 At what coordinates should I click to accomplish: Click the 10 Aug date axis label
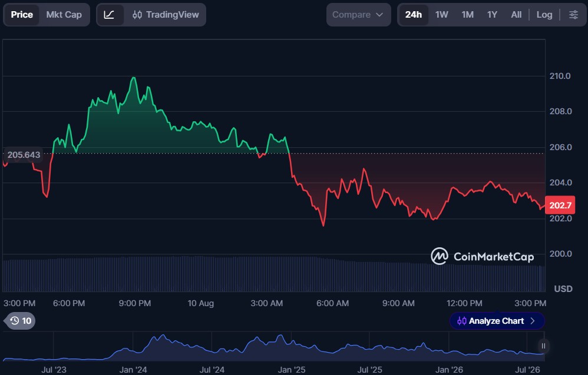(x=201, y=303)
